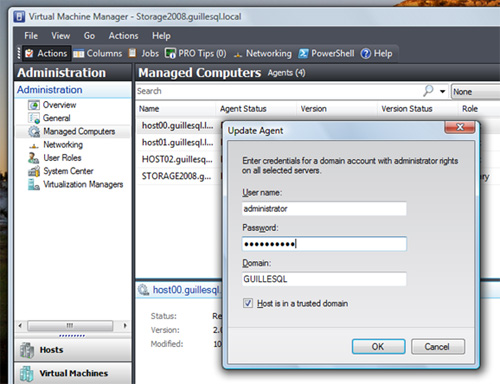The image size is (500, 384).
Task: Sort by the Version column header
Action: pos(337,109)
